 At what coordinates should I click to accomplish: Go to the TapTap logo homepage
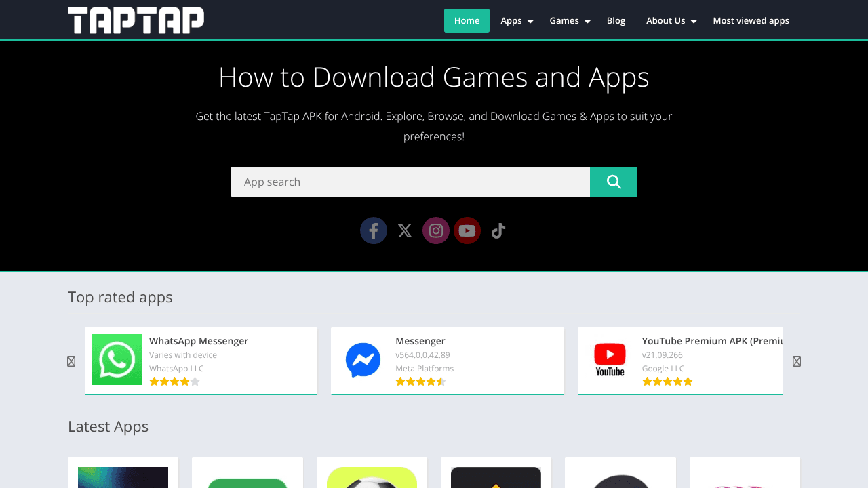tap(136, 20)
